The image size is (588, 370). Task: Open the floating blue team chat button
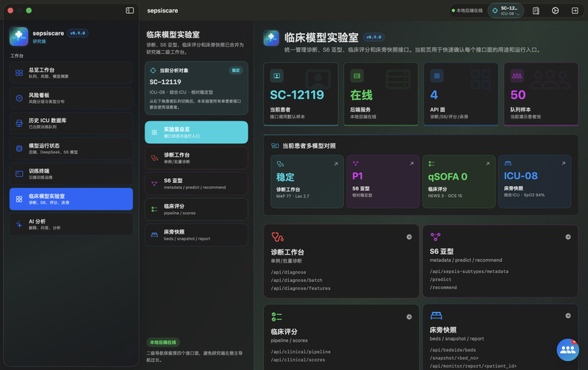(567, 349)
